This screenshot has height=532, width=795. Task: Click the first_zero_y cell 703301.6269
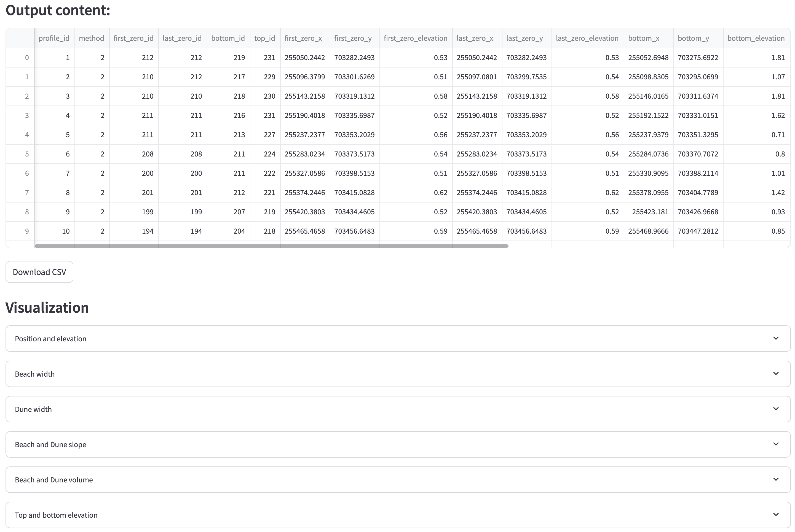(x=355, y=77)
